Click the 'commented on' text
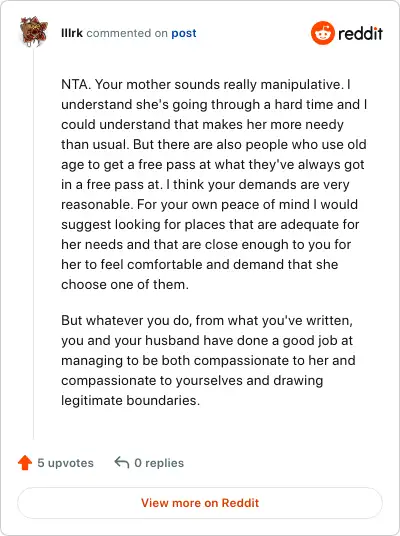Image resolution: width=400 pixels, height=536 pixels. pyautogui.click(x=127, y=33)
